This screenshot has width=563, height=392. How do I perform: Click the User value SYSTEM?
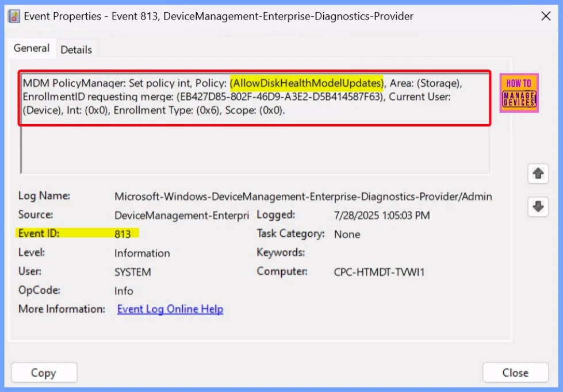tap(133, 272)
